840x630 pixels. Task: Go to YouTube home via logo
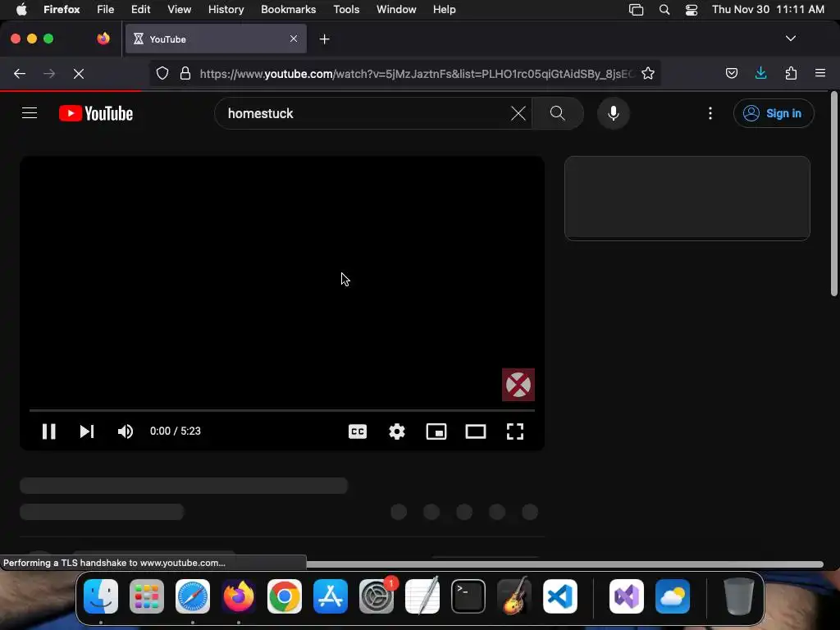tap(96, 113)
